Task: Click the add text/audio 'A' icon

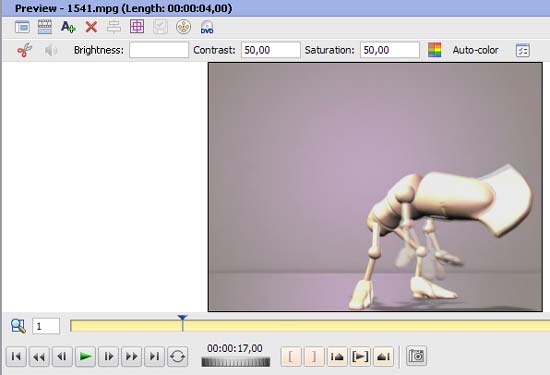Action: [68, 27]
